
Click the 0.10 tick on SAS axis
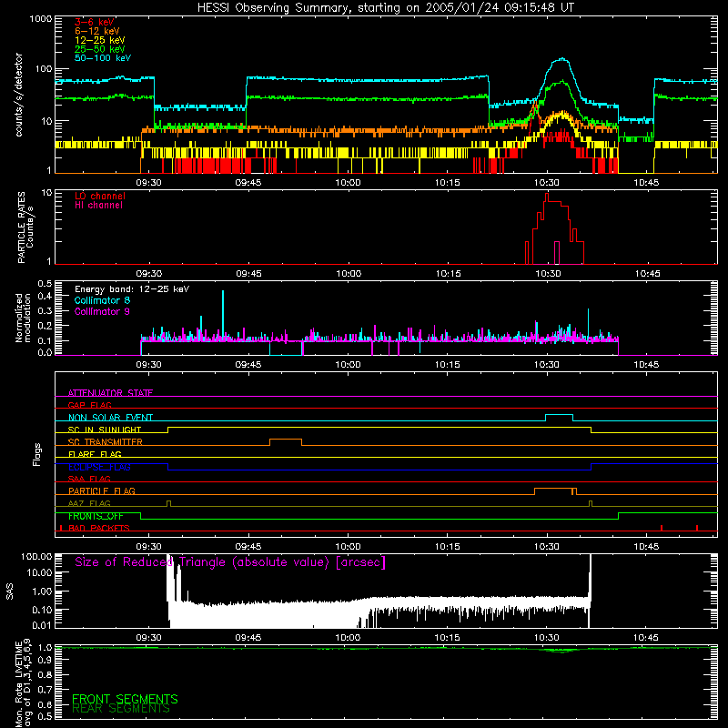click(41, 610)
